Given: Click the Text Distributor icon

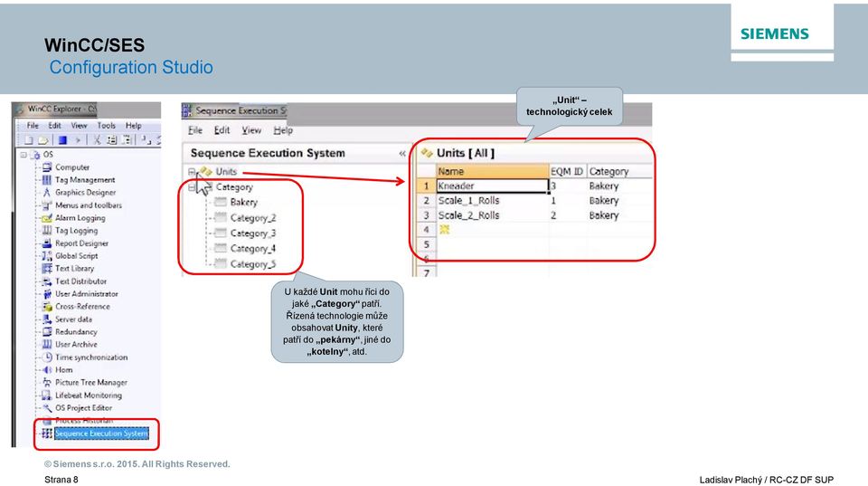Looking at the screenshot, I should click(x=47, y=281).
